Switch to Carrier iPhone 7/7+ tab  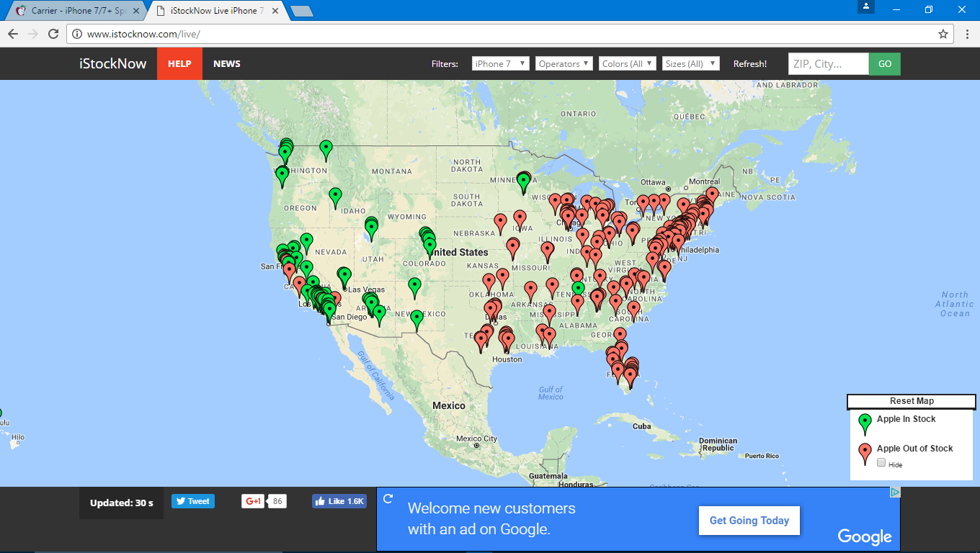pyautogui.click(x=78, y=11)
